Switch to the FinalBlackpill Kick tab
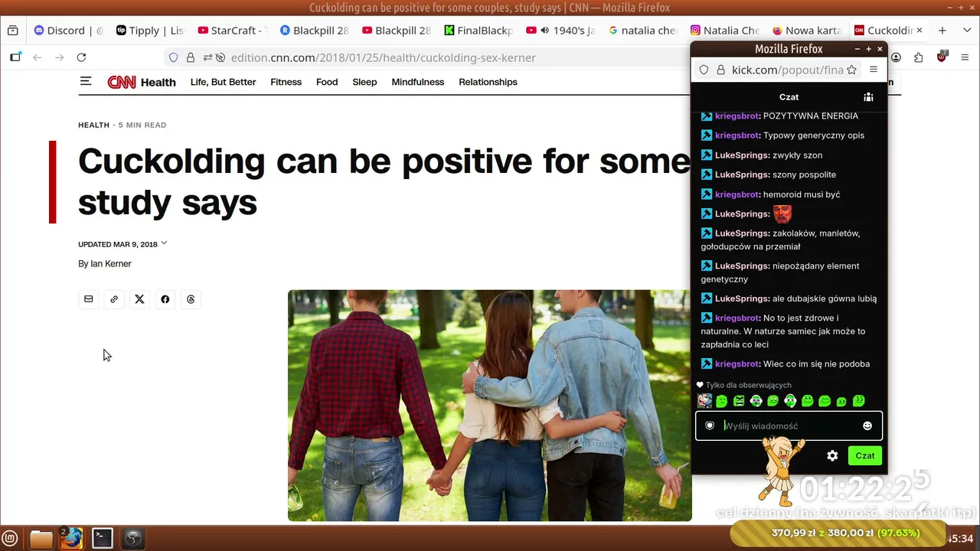 tap(478, 31)
